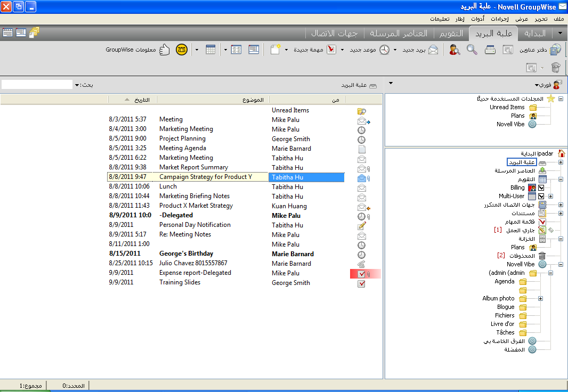Click the calendar grid toolbar icon
Image resolution: width=568 pixels, height=392 pixels.
[210, 50]
